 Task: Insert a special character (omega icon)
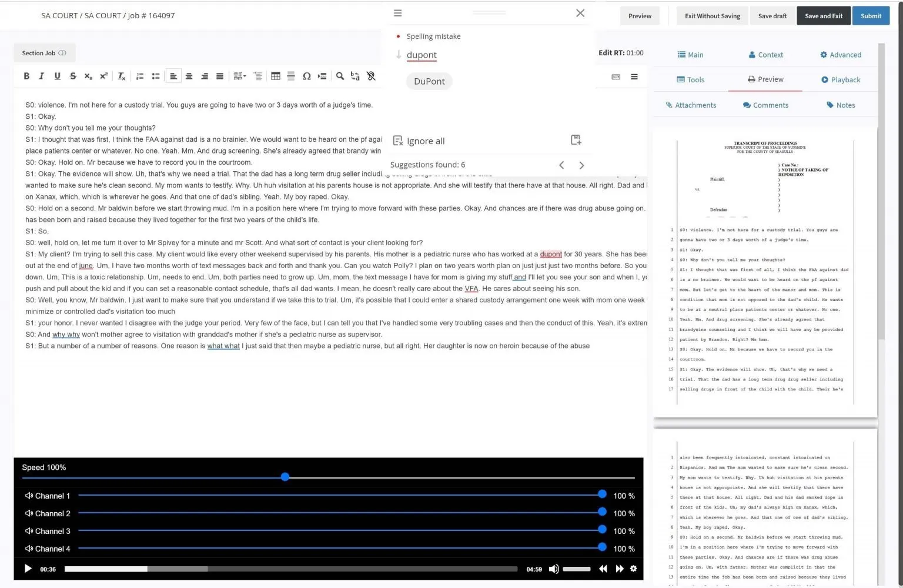pos(306,76)
